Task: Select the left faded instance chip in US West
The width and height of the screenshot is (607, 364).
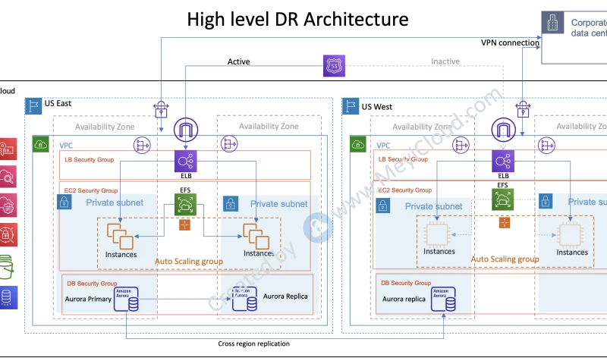Action: 437,234
